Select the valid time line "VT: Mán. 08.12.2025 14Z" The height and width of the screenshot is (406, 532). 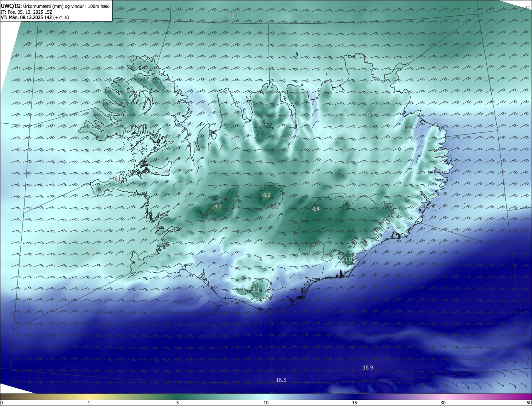click(27, 17)
